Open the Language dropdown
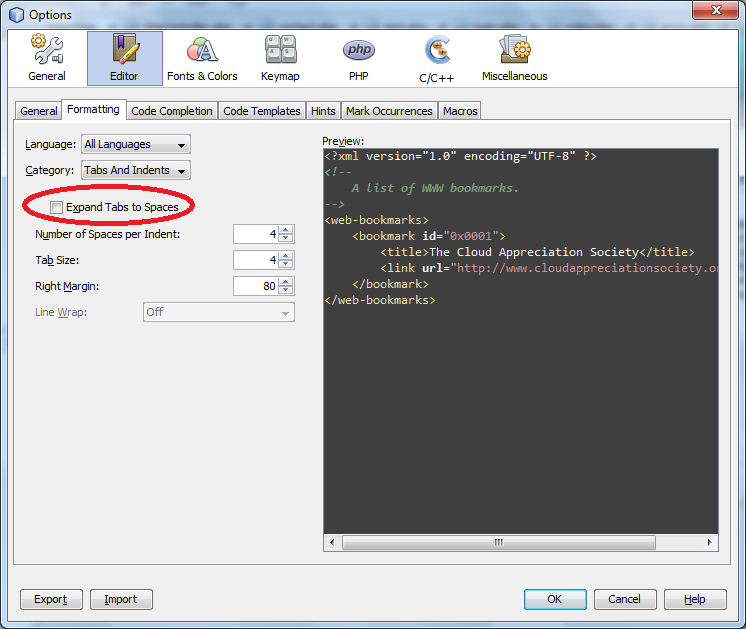746x629 pixels. pyautogui.click(x=136, y=144)
